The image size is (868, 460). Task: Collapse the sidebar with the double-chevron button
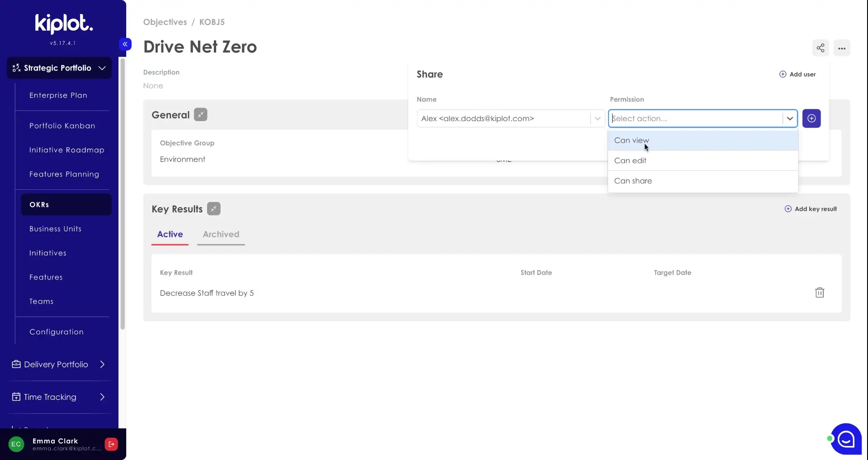(125, 44)
